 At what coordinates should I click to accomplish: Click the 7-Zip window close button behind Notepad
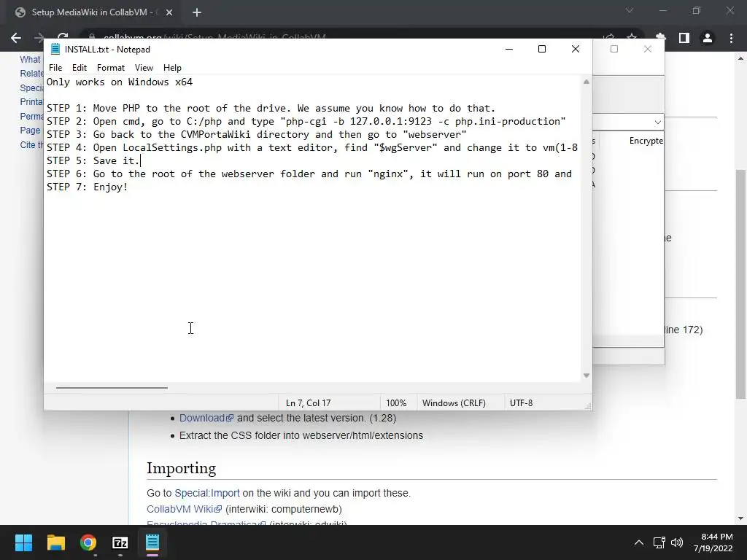(x=648, y=49)
